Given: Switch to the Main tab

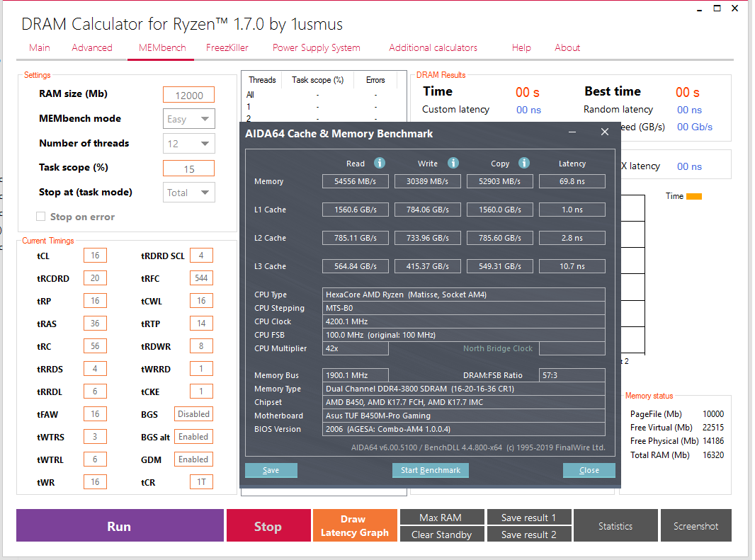Looking at the screenshot, I should [x=40, y=47].
